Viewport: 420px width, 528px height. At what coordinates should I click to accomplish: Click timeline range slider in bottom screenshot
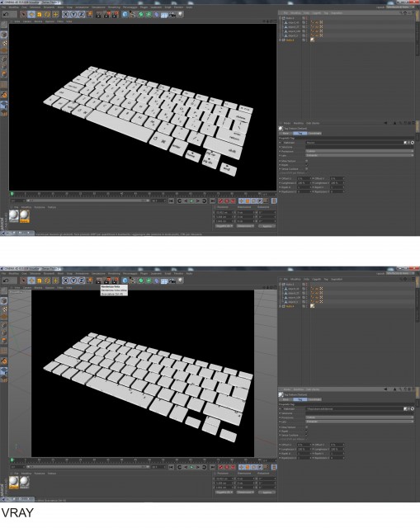pyautogui.click(x=88, y=467)
